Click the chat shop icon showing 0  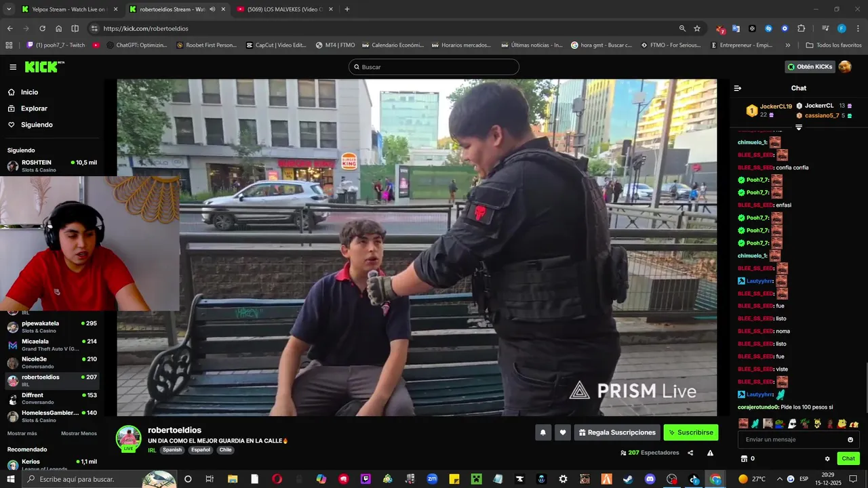(748, 459)
